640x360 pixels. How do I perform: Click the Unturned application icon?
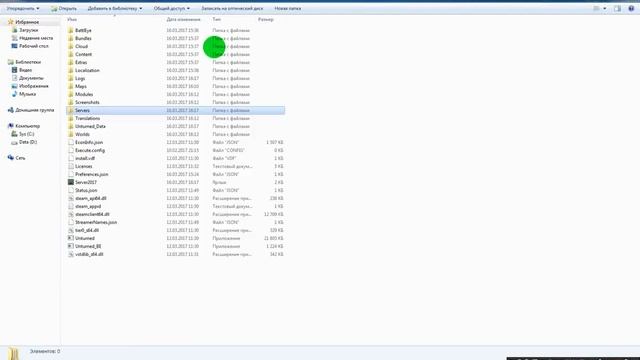[x=71, y=238]
